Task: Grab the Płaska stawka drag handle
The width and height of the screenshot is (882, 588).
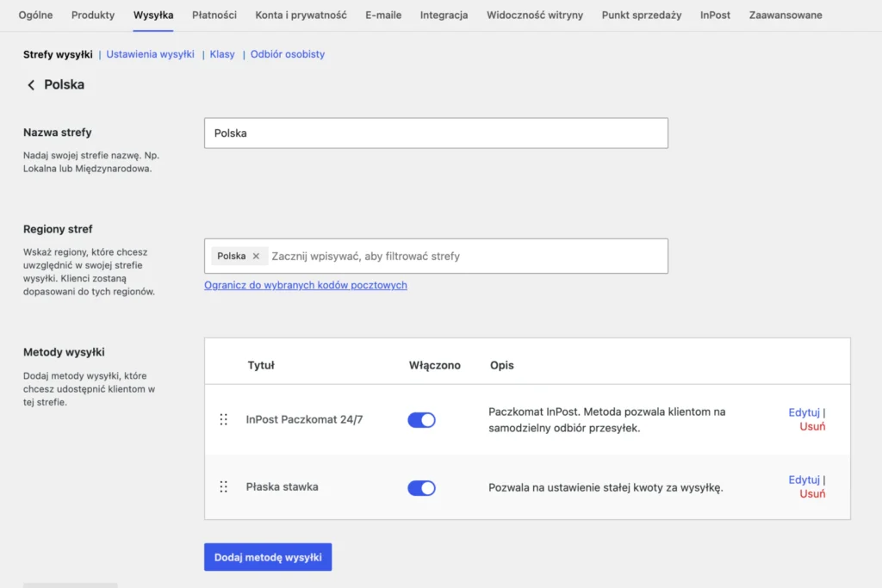Action: (223, 486)
